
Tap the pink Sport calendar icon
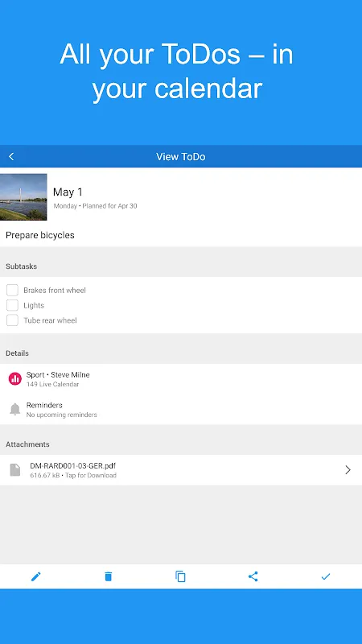[15, 378]
